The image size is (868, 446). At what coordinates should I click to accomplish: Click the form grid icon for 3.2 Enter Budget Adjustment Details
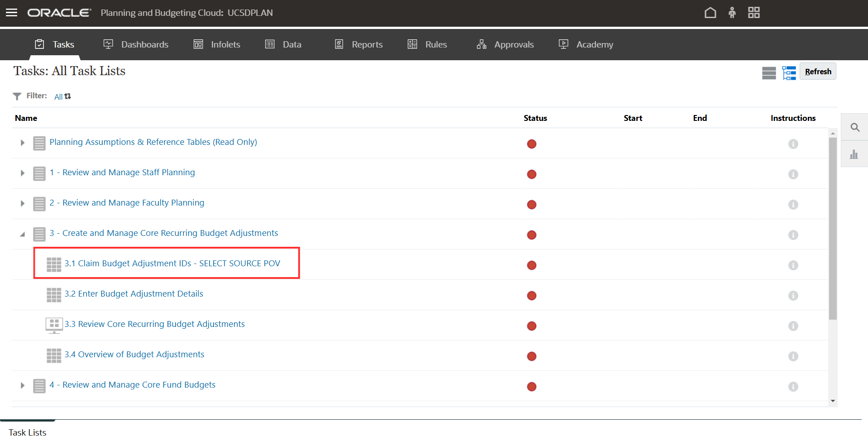pyautogui.click(x=54, y=295)
